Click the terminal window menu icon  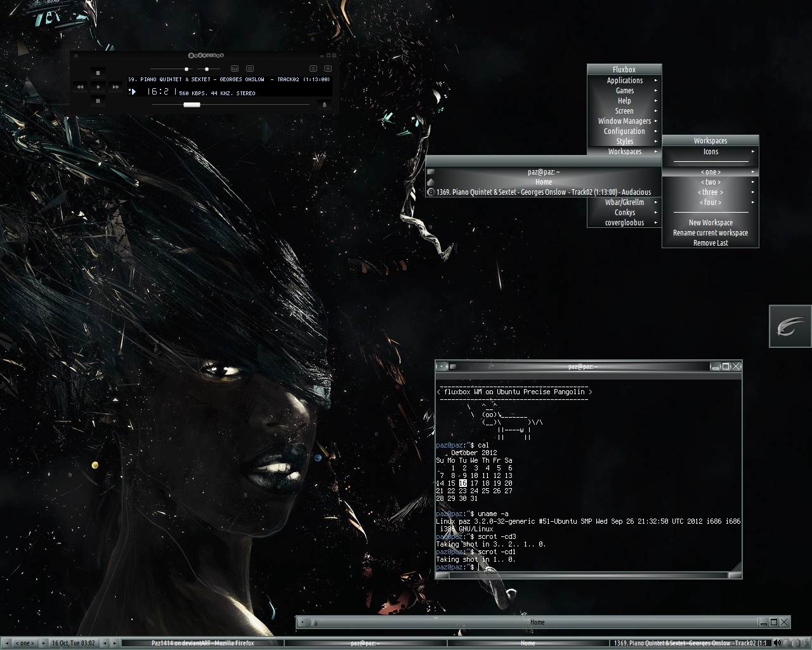[442, 366]
